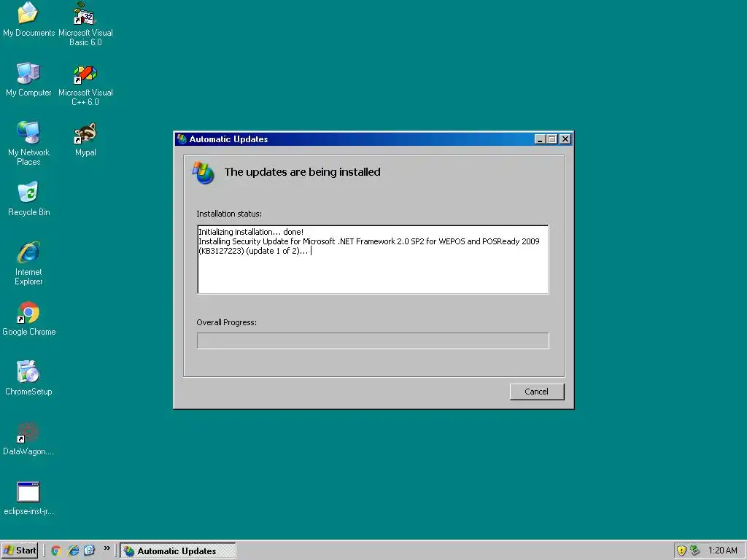747x560 pixels.
Task: Launch Internet Explorer from Quick Launch
Action: (x=73, y=551)
